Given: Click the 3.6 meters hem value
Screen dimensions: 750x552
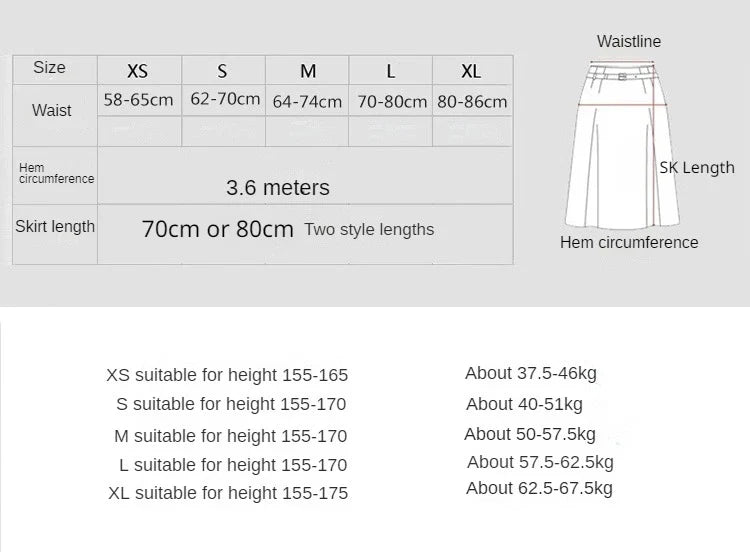Looking at the screenshot, I should (278, 188).
